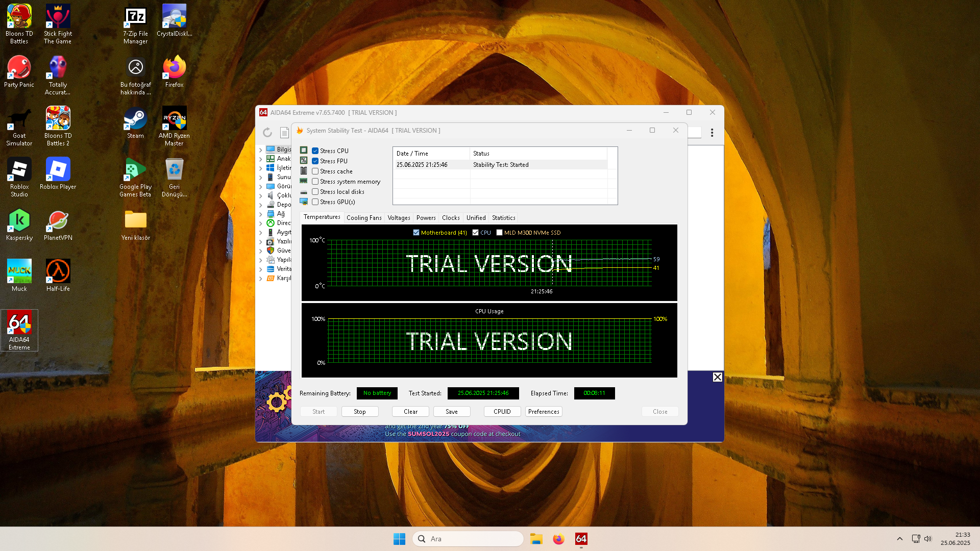Image resolution: width=980 pixels, height=551 pixels.
Task: Expand the Sunucu tree node
Action: (x=261, y=178)
